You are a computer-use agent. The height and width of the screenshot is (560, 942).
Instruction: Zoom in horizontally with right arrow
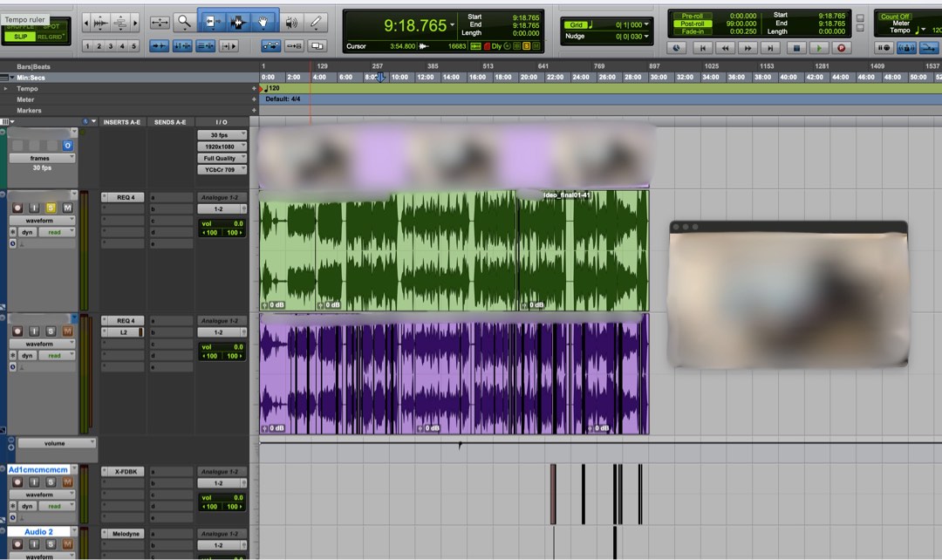pyautogui.click(x=135, y=24)
